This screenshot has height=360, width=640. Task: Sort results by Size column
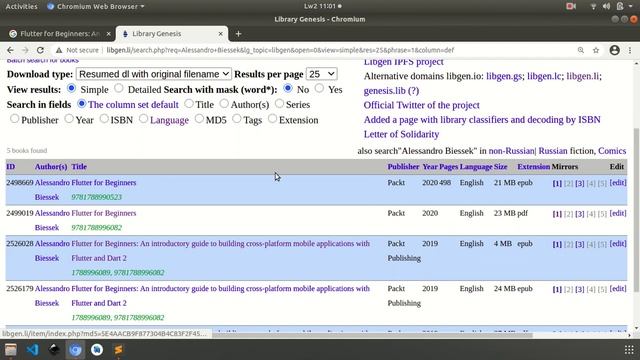point(500,167)
